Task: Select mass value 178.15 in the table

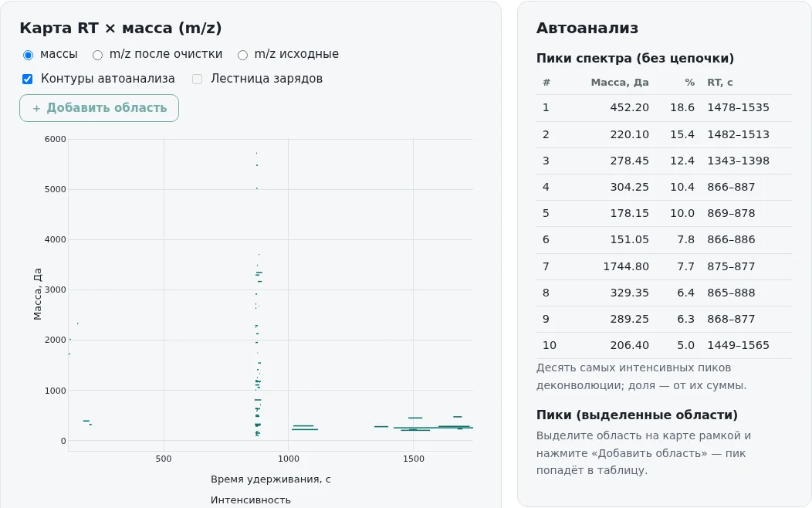Action: 629,213
